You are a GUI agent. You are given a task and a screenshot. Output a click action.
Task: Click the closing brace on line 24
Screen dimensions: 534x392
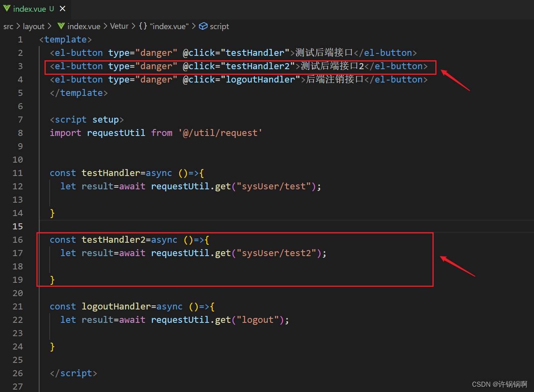point(52,347)
